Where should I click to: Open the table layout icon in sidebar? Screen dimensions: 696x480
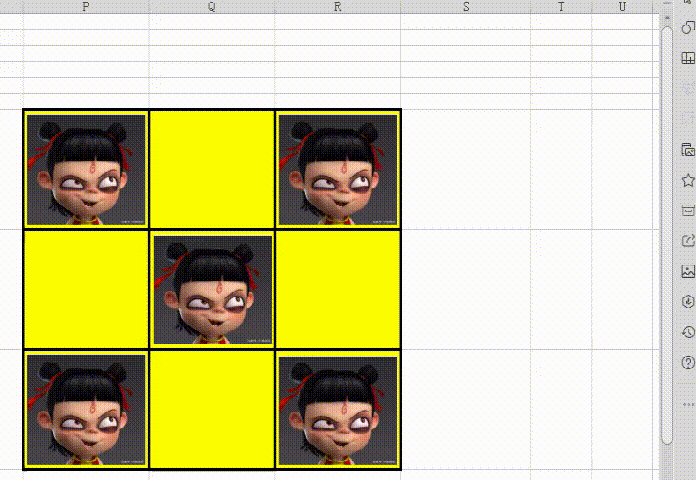(688, 58)
